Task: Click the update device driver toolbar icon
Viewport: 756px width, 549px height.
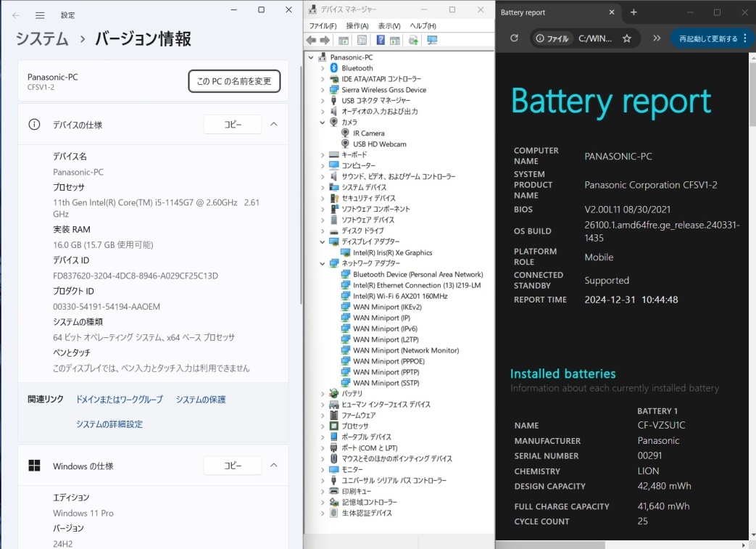Action: point(413,41)
